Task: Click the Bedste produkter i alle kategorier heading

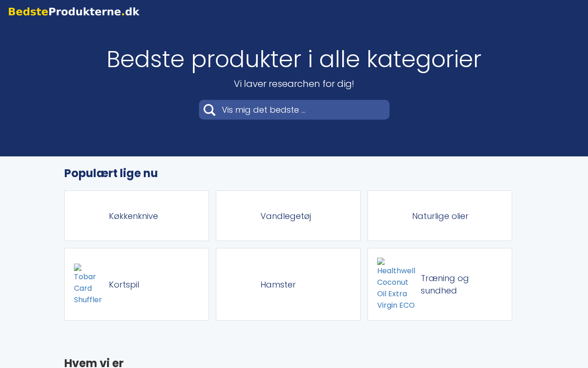Action: coord(294,58)
